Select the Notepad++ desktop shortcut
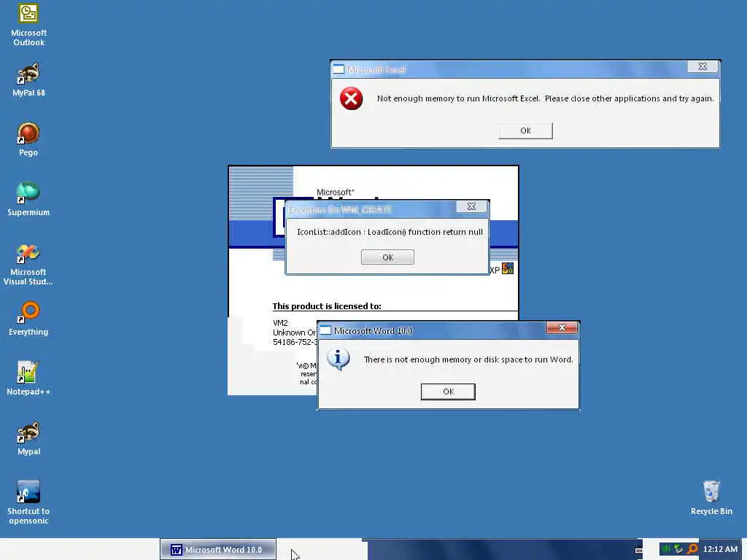 (28, 378)
